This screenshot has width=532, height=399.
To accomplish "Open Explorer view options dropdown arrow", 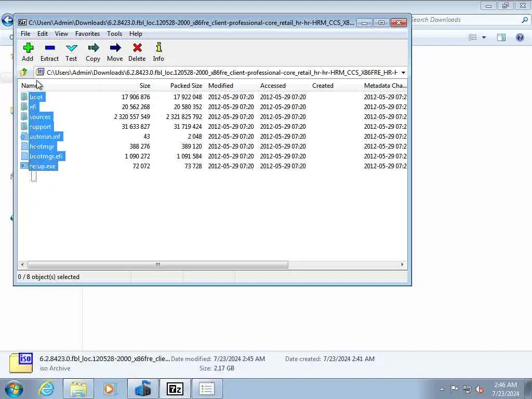I will tap(484, 37).
